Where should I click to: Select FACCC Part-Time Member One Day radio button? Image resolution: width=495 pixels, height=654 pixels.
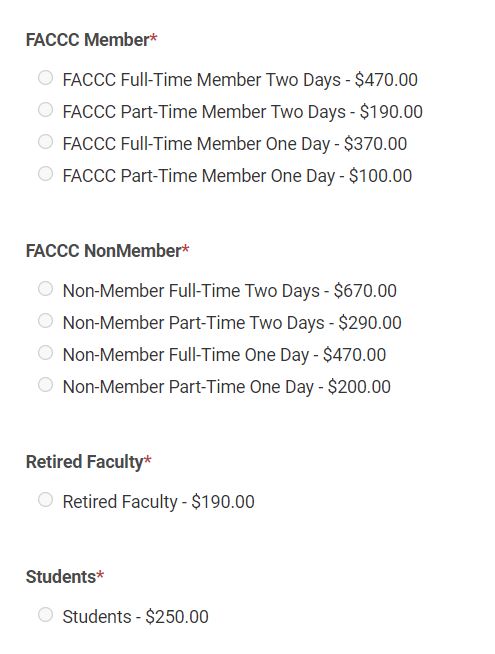[x=45, y=174]
